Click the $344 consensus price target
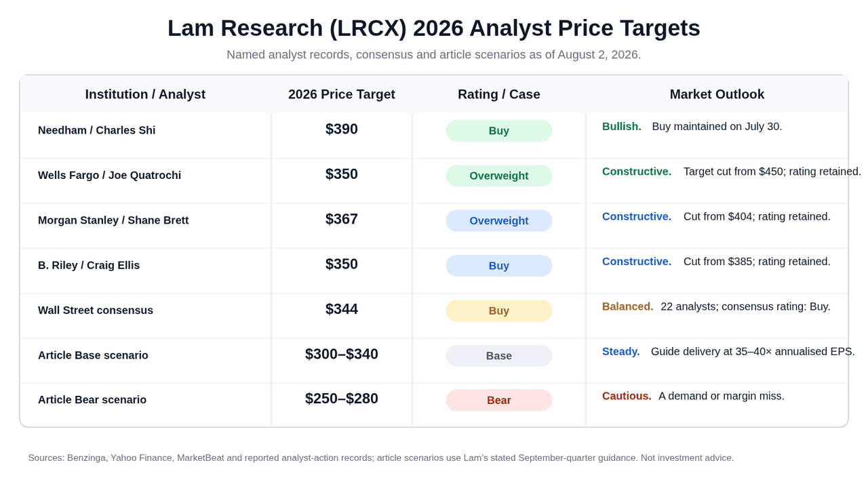Viewport: 868px width, 488px height. 342,309
